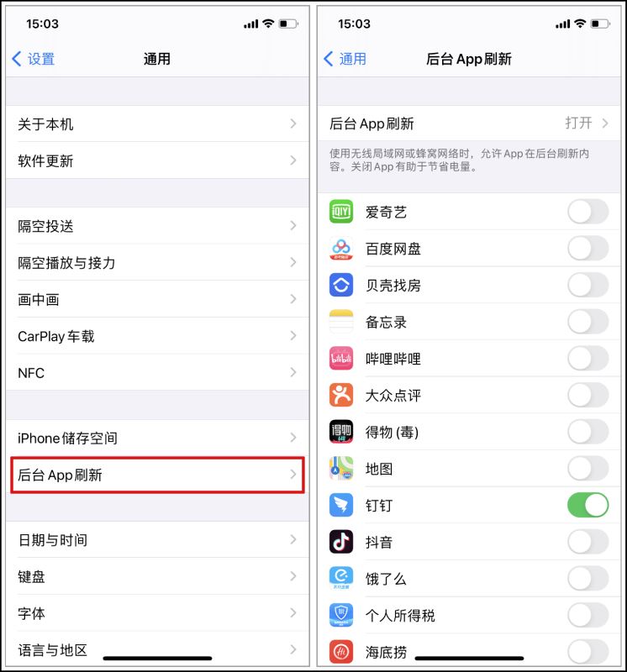This screenshot has width=627, height=672.
Task: Open 后台 App 刷新 打开 option chevron
Action: click(605, 123)
